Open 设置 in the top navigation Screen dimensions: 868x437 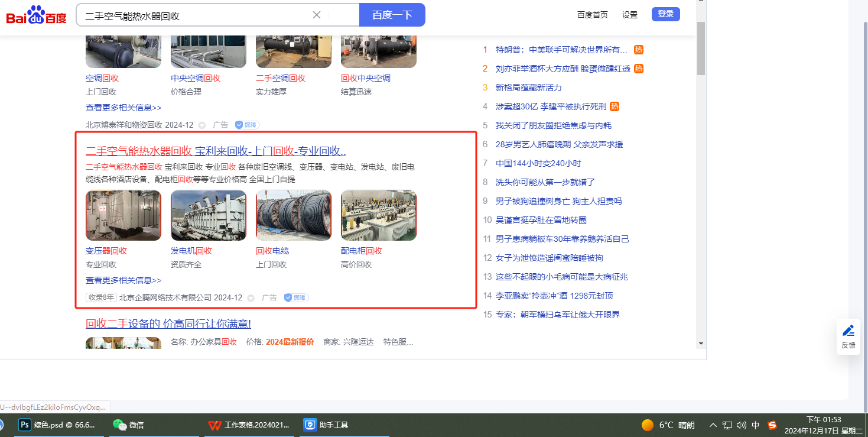pos(630,14)
